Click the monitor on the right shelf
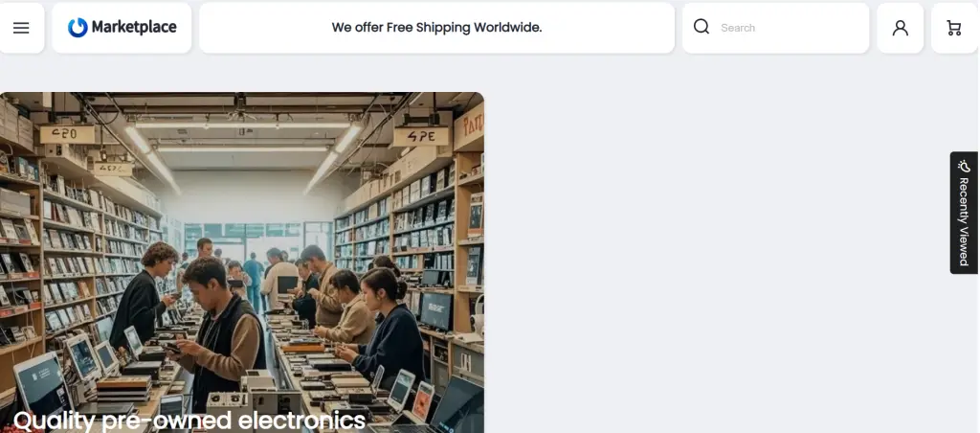Viewport: 980px width, 433px height. pos(435,311)
